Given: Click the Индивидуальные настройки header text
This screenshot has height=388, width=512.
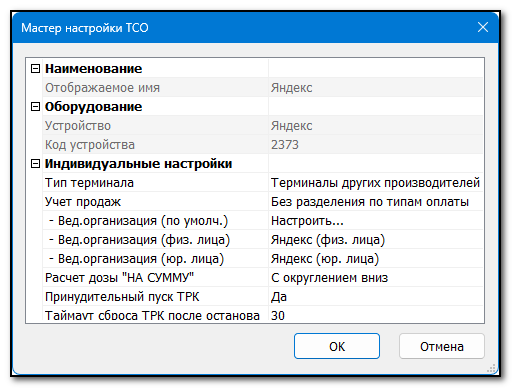Looking at the screenshot, I should coord(138,164).
